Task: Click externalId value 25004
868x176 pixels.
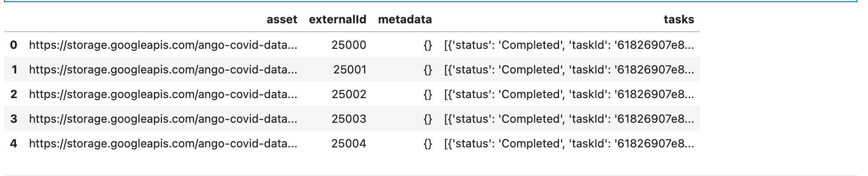Action: click(x=349, y=143)
